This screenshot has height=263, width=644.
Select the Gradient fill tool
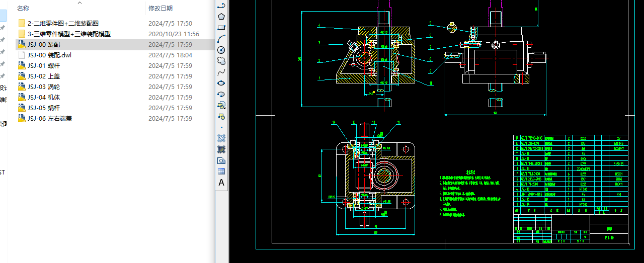point(221,149)
